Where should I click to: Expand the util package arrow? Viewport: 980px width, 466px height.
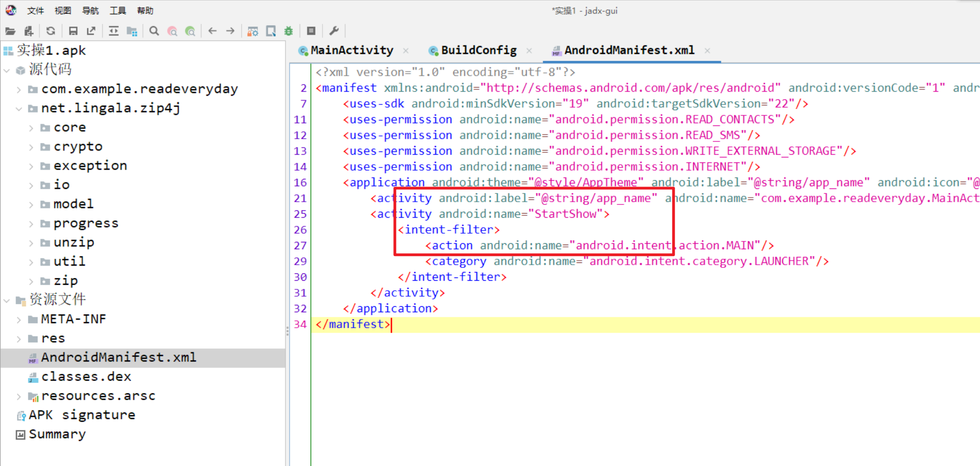click(x=31, y=262)
